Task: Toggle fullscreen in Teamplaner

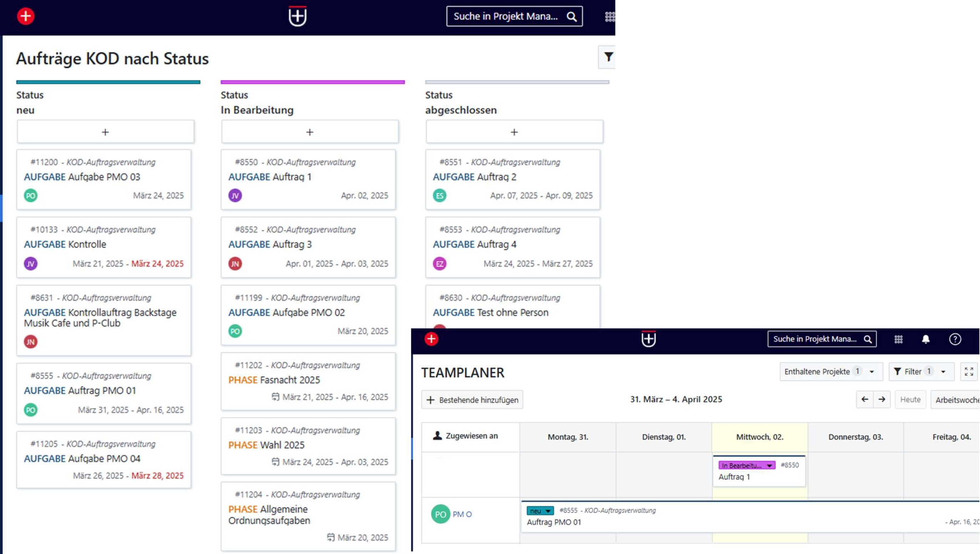Action: (x=969, y=371)
